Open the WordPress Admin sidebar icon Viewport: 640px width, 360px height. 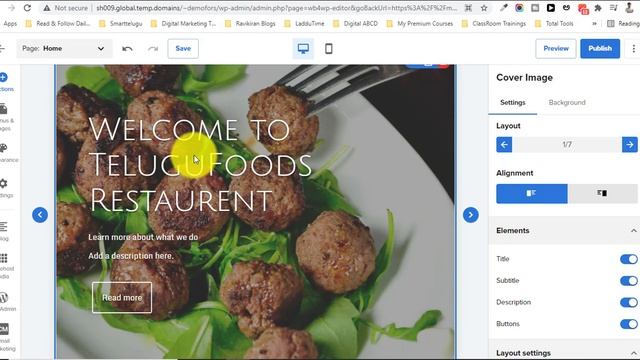pos(4,298)
